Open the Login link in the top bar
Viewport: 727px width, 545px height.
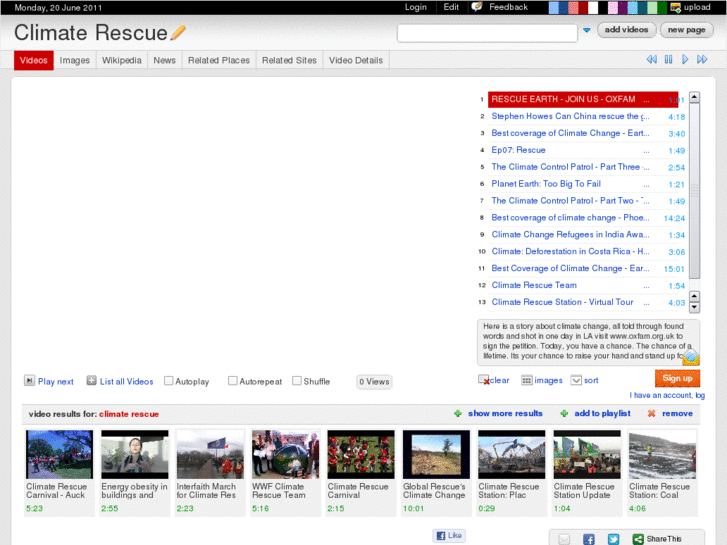point(415,7)
